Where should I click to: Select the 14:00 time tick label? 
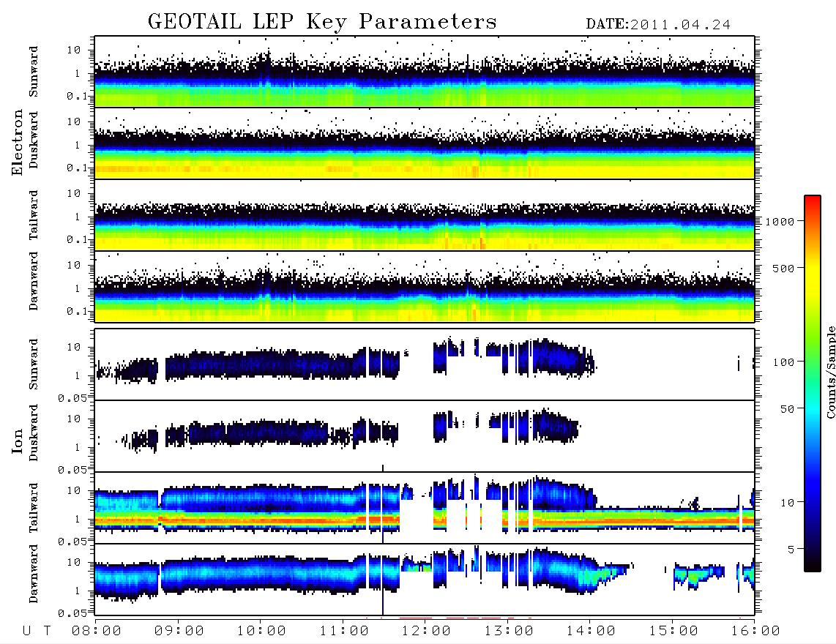click(591, 632)
